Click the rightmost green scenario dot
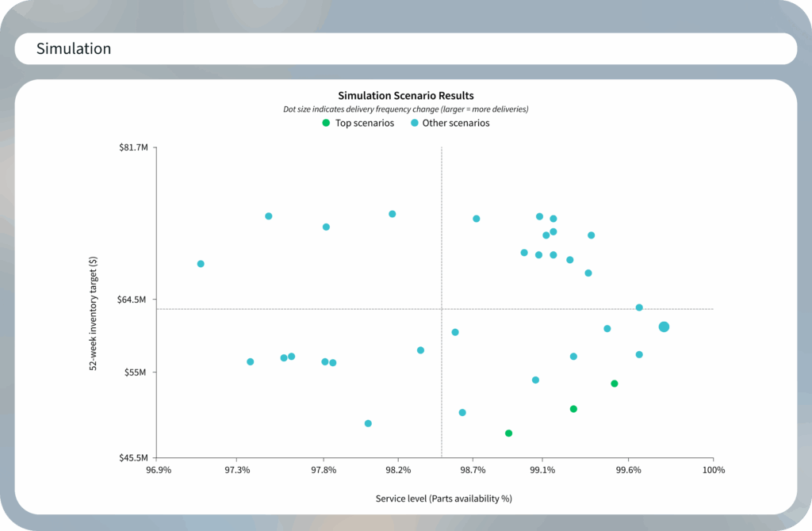This screenshot has width=812, height=531. tap(614, 384)
